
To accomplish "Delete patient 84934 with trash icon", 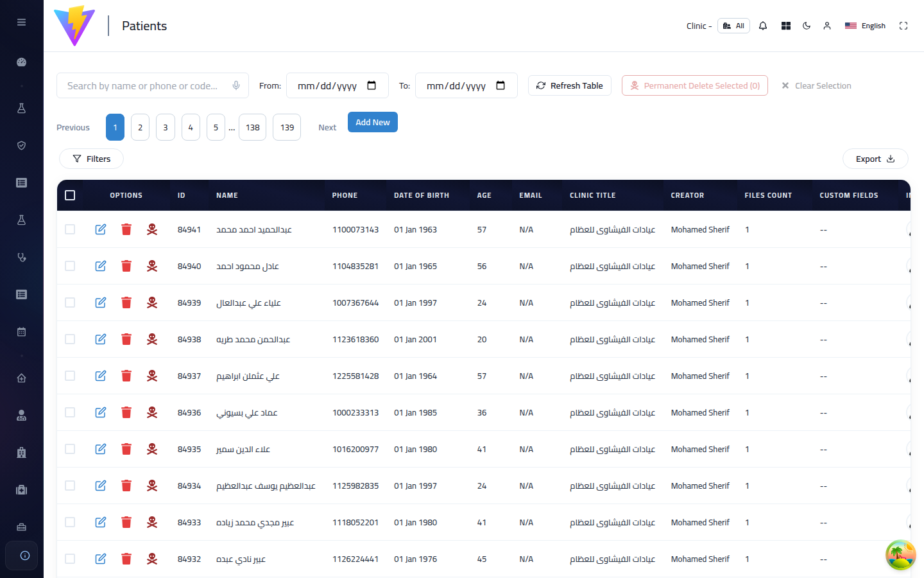I will point(126,486).
